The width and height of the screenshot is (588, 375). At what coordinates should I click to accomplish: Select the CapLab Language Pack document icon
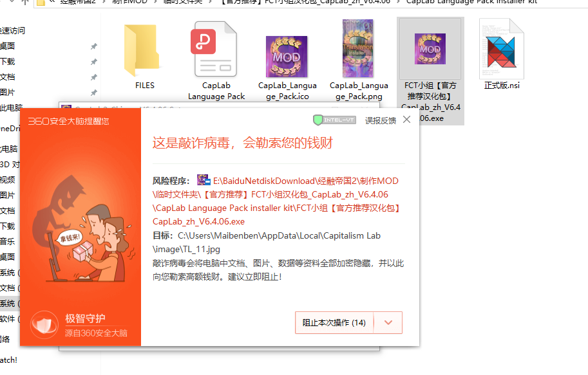pyautogui.click(x=215, y=50)
